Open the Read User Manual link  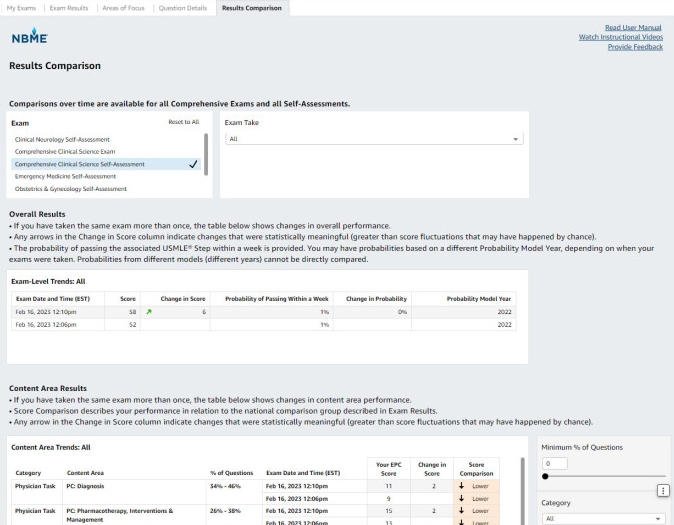pos(633,28)
